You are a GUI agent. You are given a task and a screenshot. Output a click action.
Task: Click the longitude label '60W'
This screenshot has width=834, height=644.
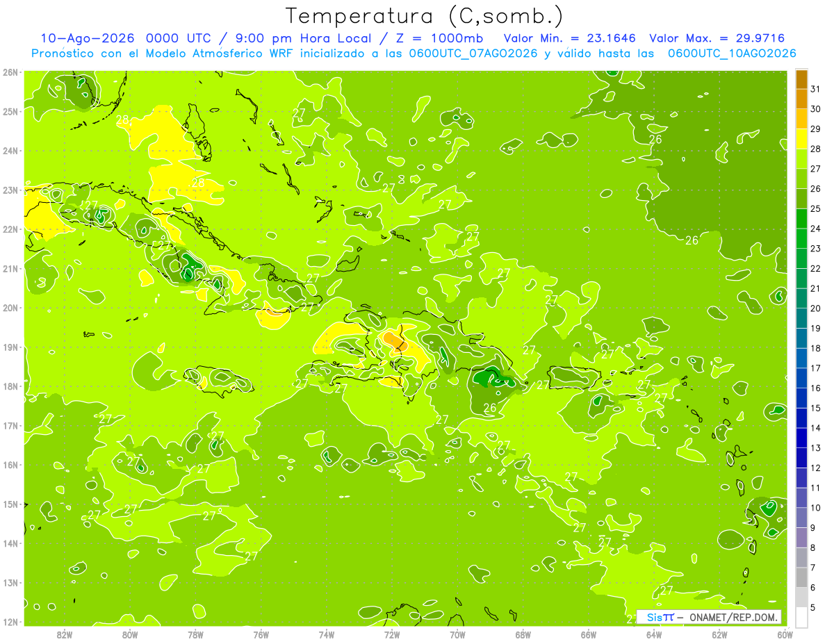coord(785,634)
